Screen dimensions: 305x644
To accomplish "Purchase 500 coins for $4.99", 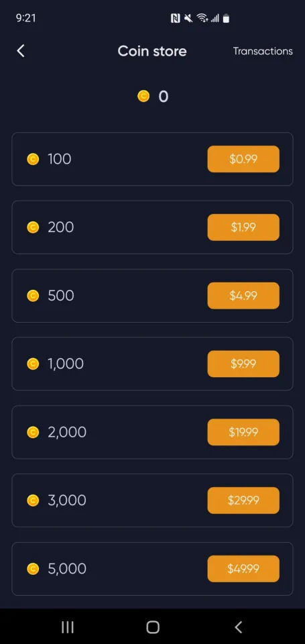I will tap(243, 295).
